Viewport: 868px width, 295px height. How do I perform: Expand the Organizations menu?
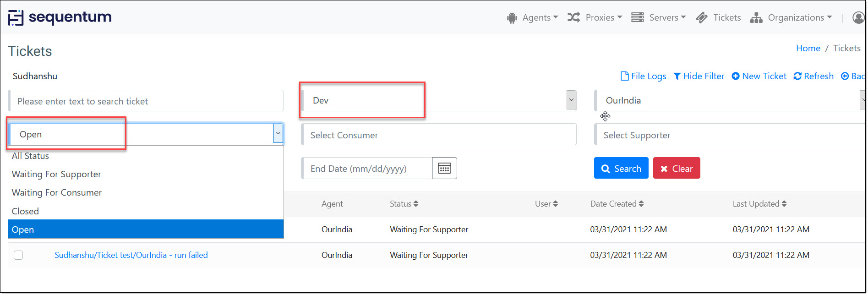tap(791, 17)
